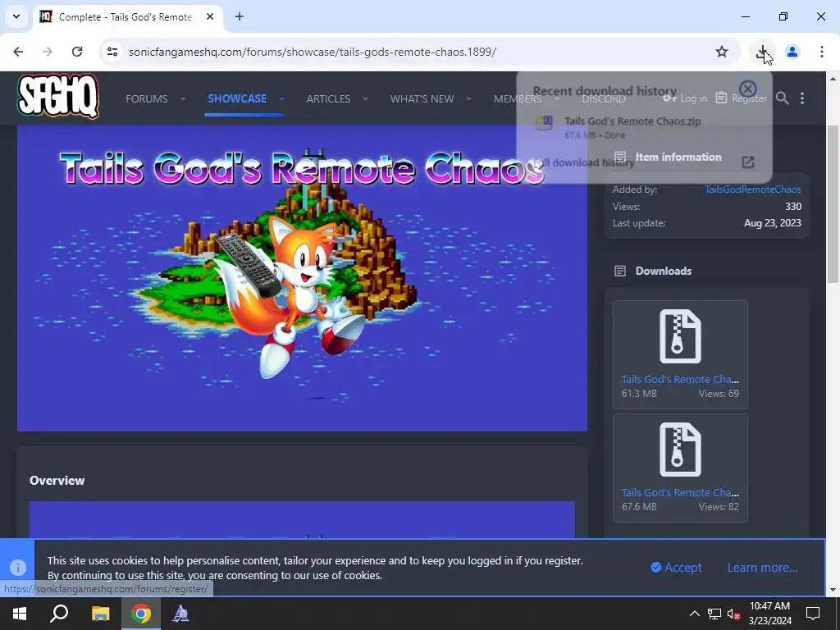840x630 pixels.
Task: Open the network tray icon
Action: pos(714,614)
